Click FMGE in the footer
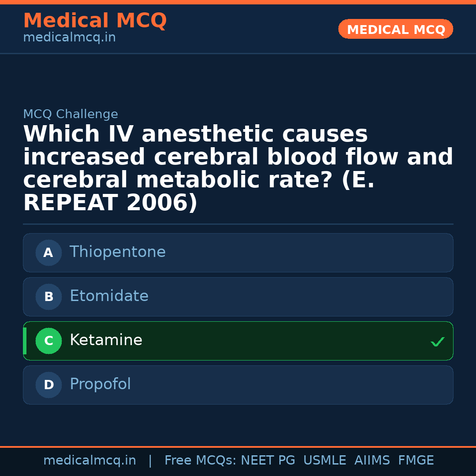Image resolution: width=476 pixels, height=476 pixels. [x=416, y=461]
